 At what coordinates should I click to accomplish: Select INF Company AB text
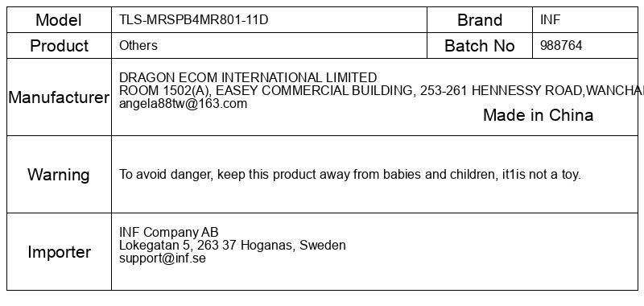[x=169, y=232]
